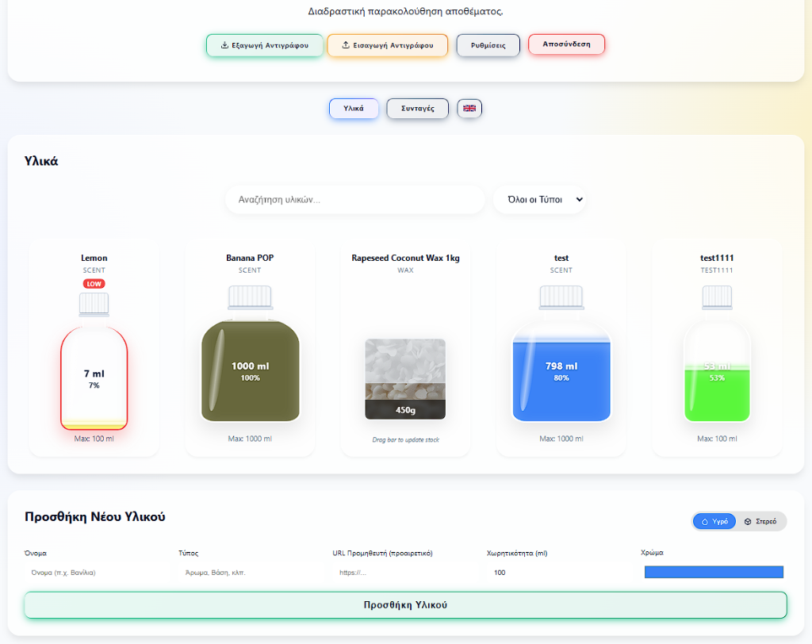Click the Banana POP bottle cap
Screen dimensions: 812x644
(x=250, y=297)
